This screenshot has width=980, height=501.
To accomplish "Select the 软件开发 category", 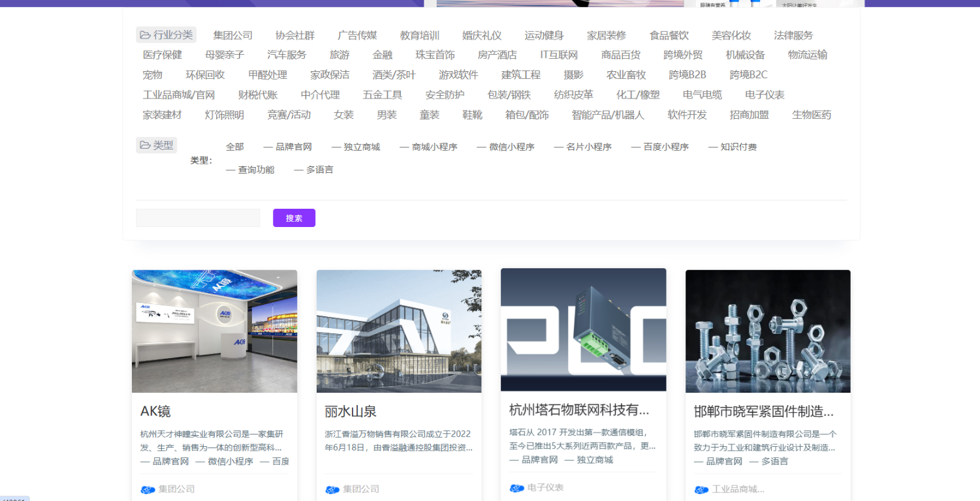I will pyautogui.click(x=688, y=115).
